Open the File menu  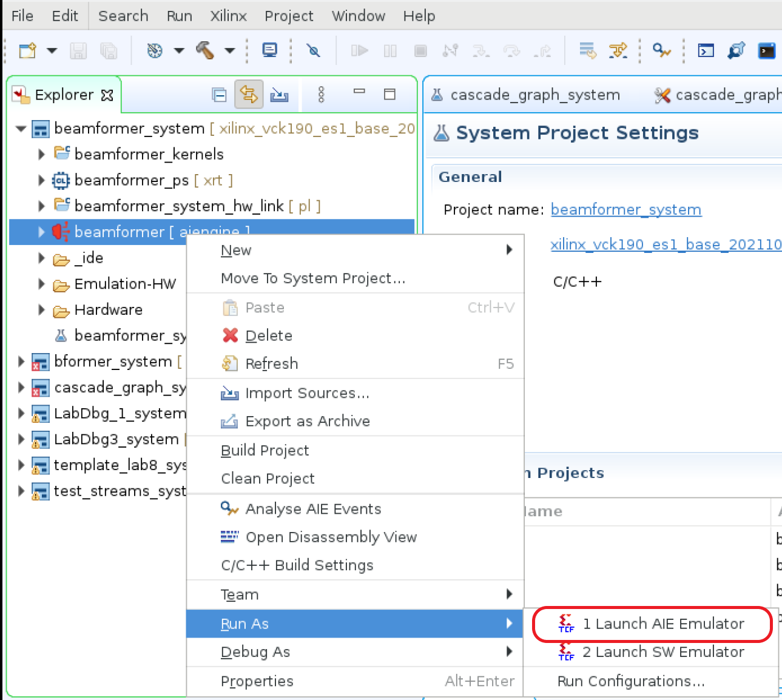pyautogui.click(x=22, y=16)
